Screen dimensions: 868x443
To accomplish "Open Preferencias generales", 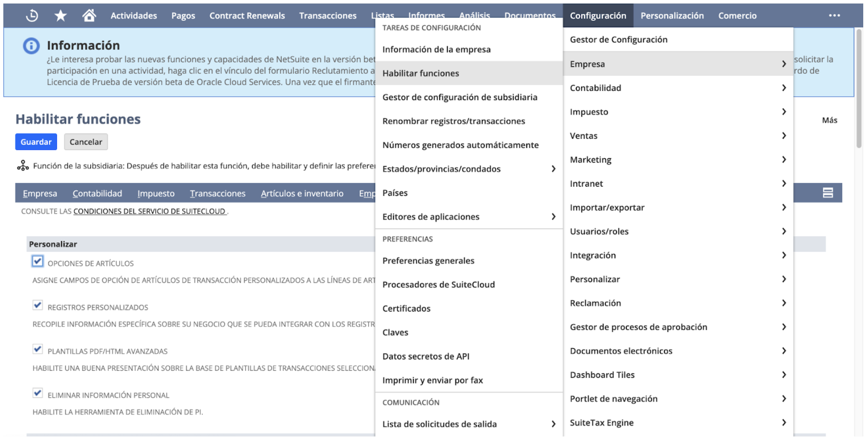I will click(469, 261).
